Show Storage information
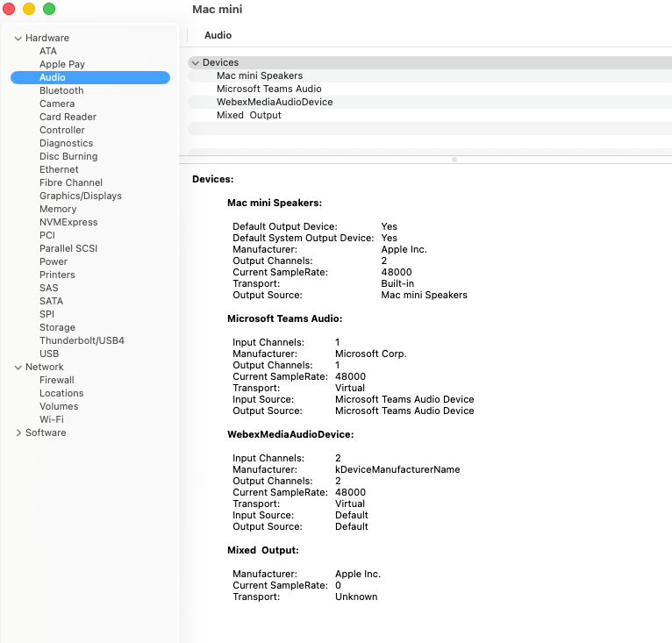This screenshot has height=643, width=672. pyautogui.click(x=57, y=327)
